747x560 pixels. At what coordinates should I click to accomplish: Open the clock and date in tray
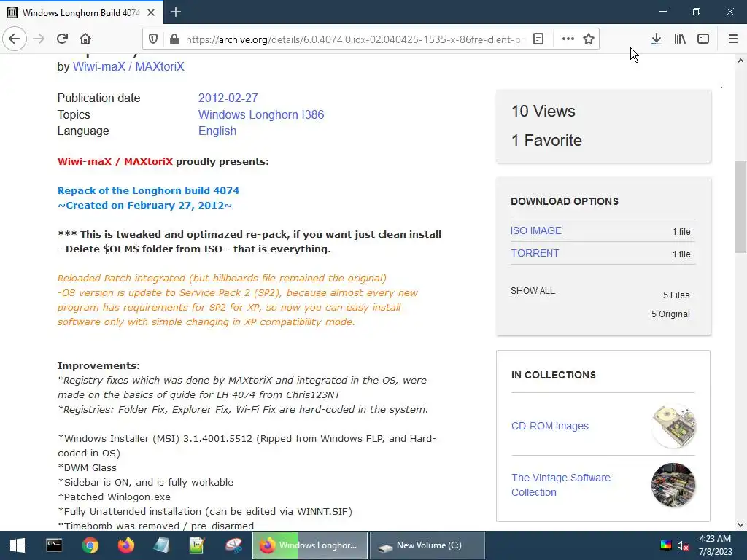coord(715,545)
